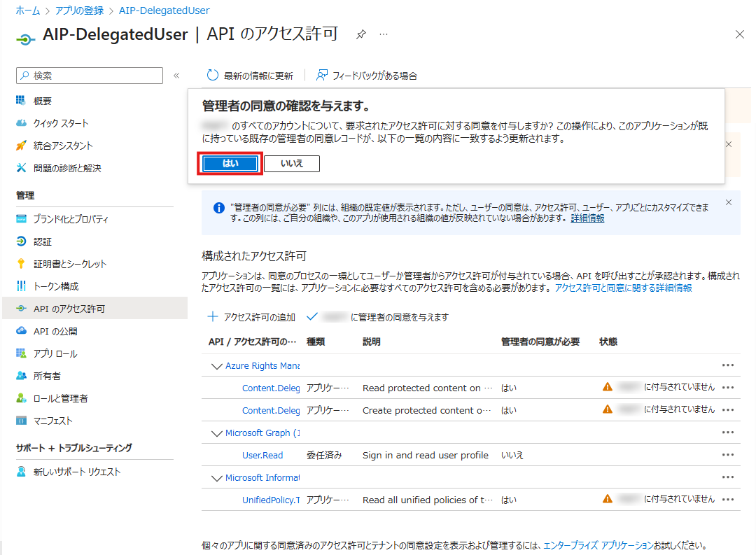The height and width of the screenshot is (555, 756).
Task: Click the はい button to confirm consent
Action: point(230,164)
